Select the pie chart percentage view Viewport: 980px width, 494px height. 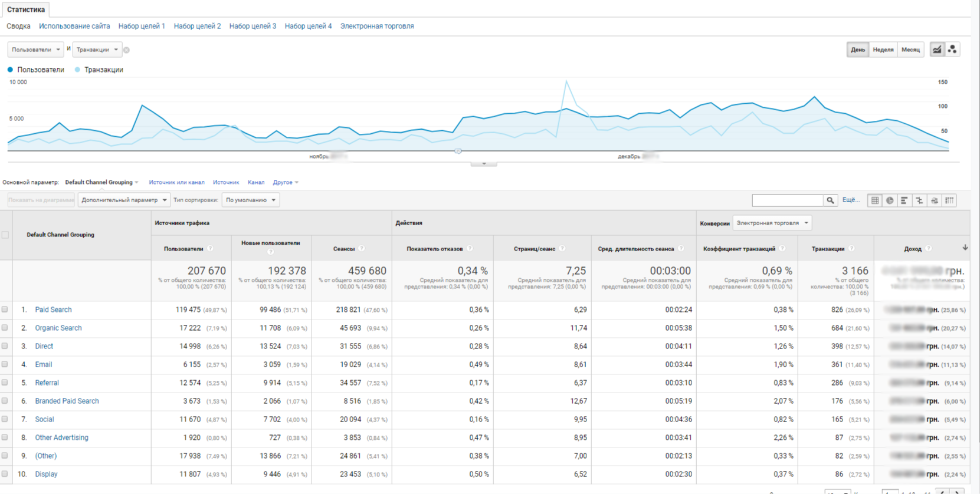[x=890, y=200]
